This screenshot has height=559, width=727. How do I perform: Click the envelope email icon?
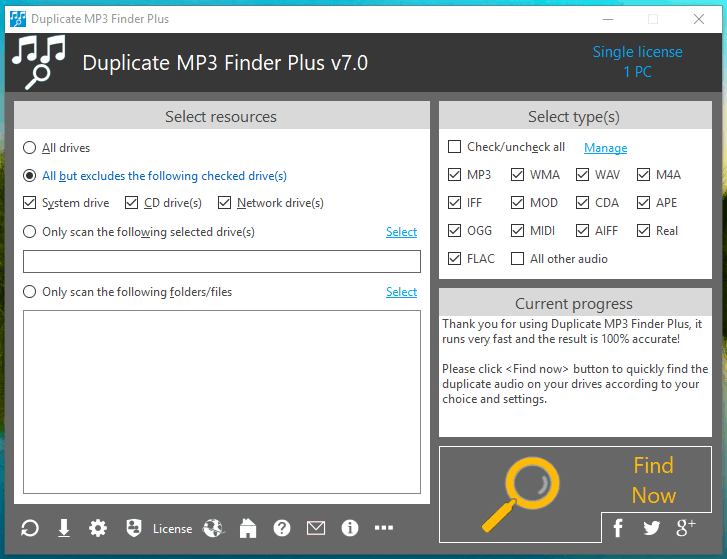pyautogui.click(x=316, y=528)
